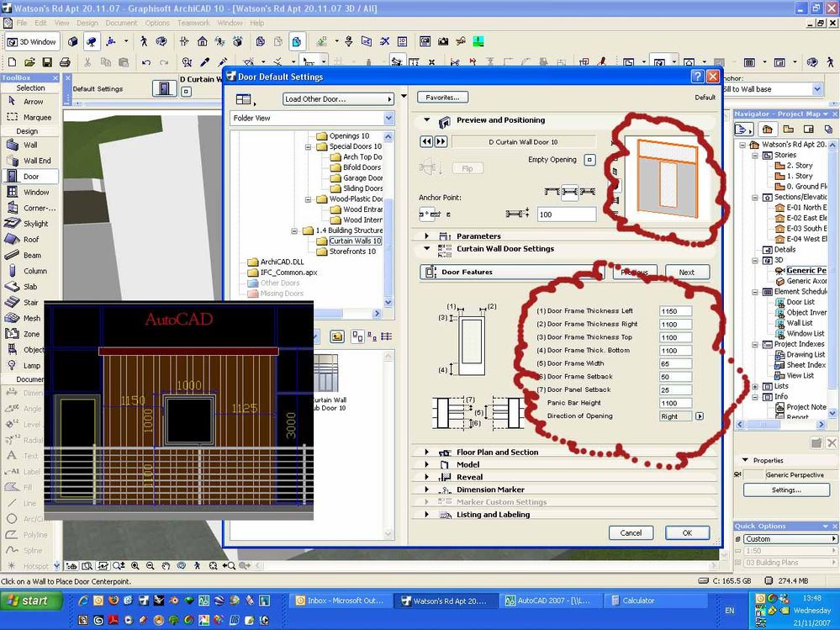The width and height of the screenshot is (840, 630).
Task: Select Storefronts 10 folder
Action: [352, 251]
